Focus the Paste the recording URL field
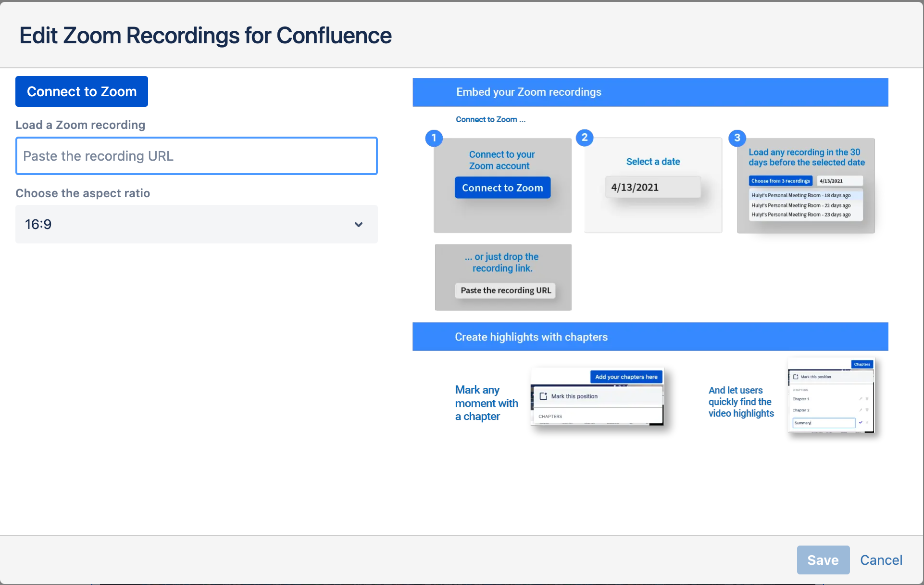924x585 pixels. click(x=197, y=156)
